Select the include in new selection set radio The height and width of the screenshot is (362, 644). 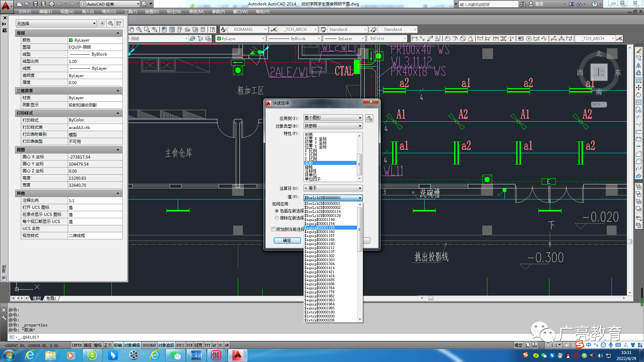coord(277,211)
